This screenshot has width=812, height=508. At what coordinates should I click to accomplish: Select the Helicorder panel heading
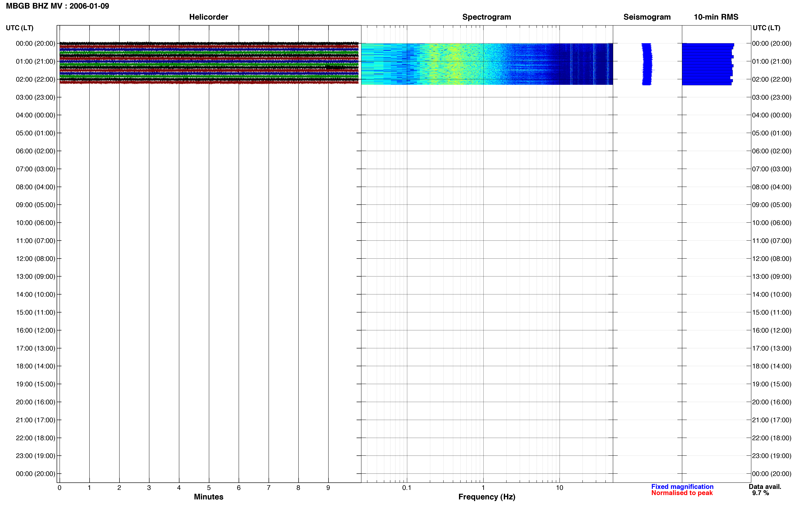click(x=209, y=17)
